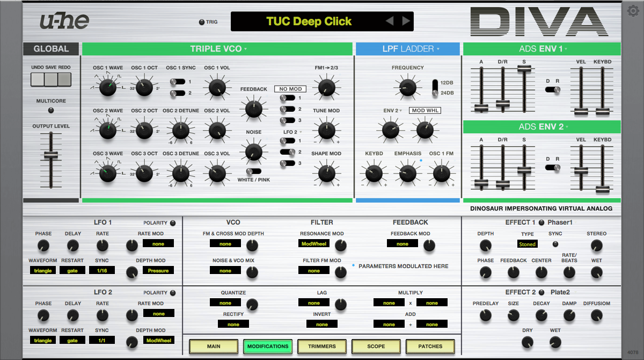
Task: Open the RESONANCE MOD ModWheel source selector
Action: pos(314,243)
